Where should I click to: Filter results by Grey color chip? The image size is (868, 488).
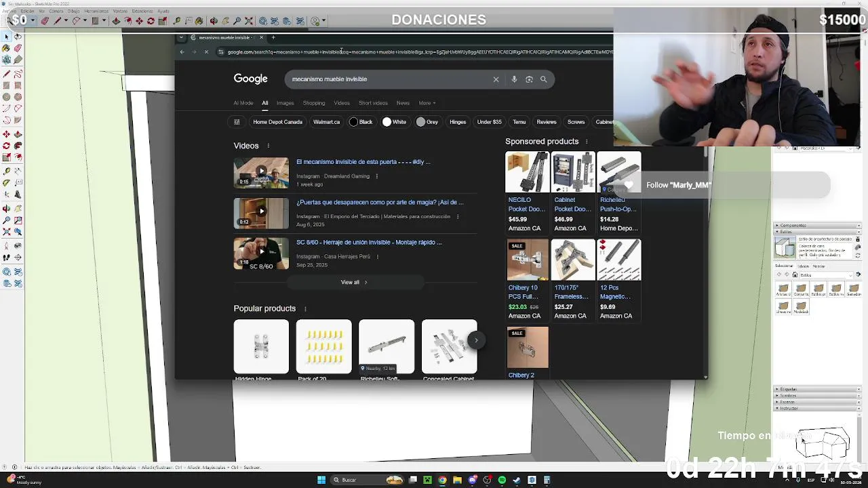427,122
